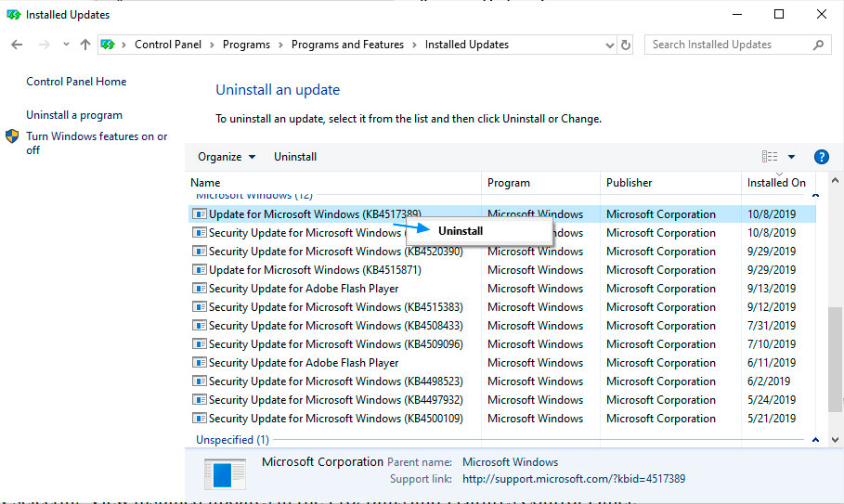Open the support.microsoft.com kbid=4517389 link
Image resolution: width=844 pixels, height=504 pixels.
(574, 479)
